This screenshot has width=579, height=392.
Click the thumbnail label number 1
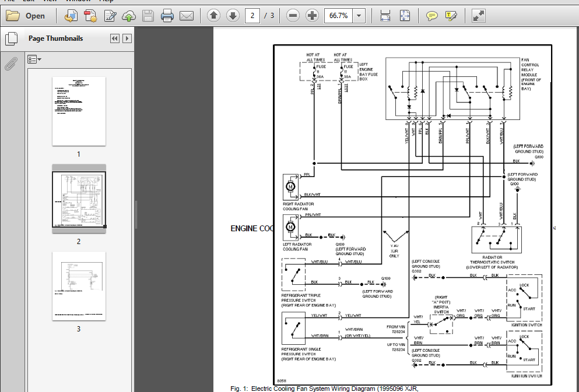pos(79,154)
